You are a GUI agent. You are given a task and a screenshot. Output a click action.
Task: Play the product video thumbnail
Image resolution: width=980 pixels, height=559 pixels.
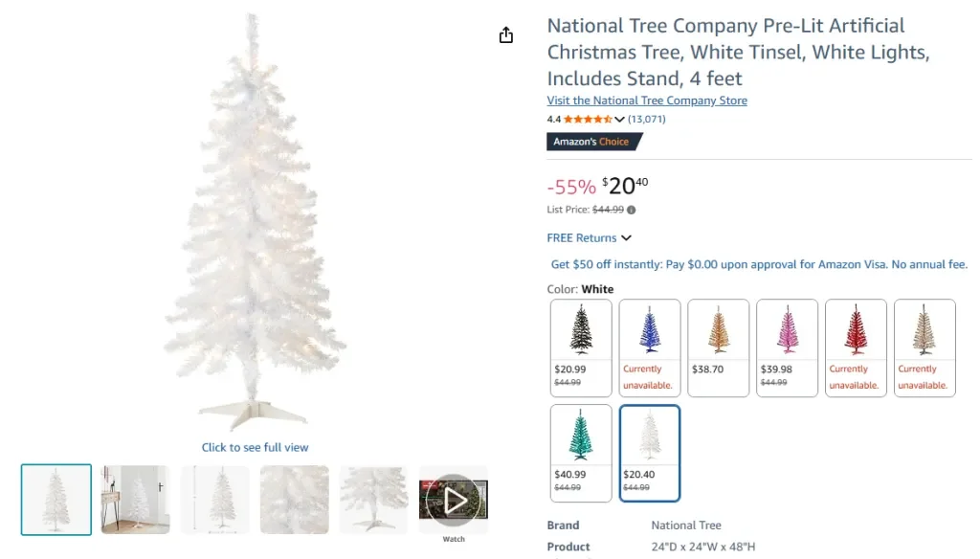point(453,499)
